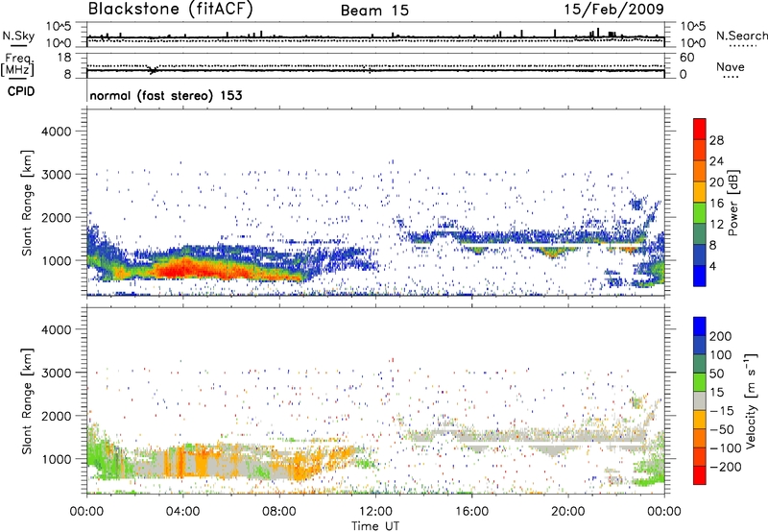Viewport: 768px width, 532px height.
Task: Click the '60' Nave axis tick
Action: pyautogui.click(x=686, y=58)
